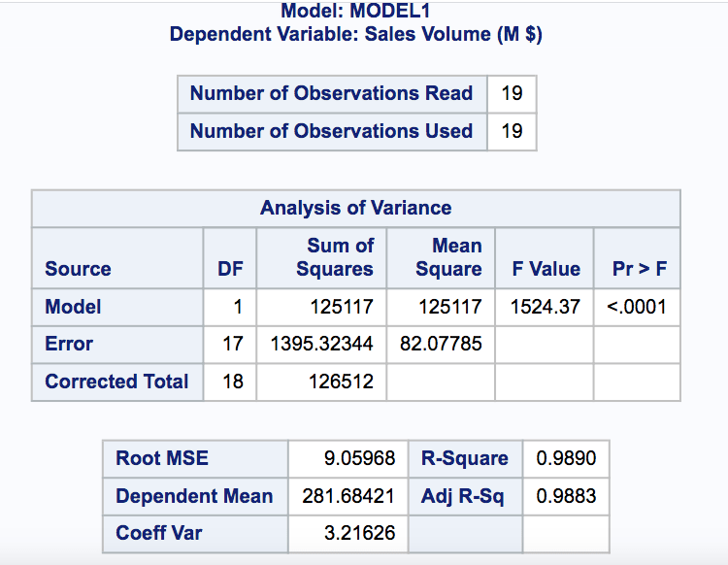Click the Adj R-Sq value 0.9883

pyautogui.click(x=566, y=497)
